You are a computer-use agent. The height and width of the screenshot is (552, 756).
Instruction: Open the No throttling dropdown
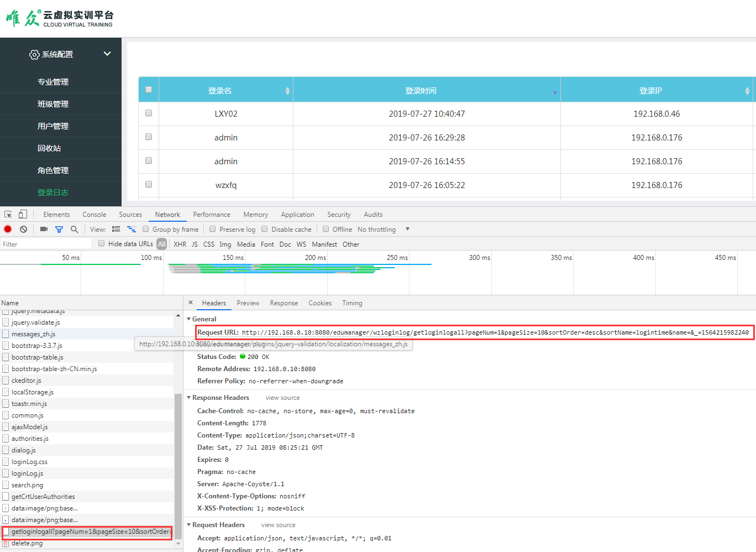(x=407, y=230)
